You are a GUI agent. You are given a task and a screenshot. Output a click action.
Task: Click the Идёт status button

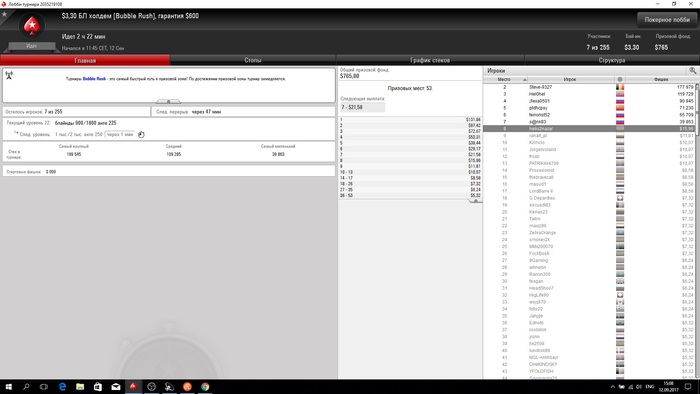32,46
